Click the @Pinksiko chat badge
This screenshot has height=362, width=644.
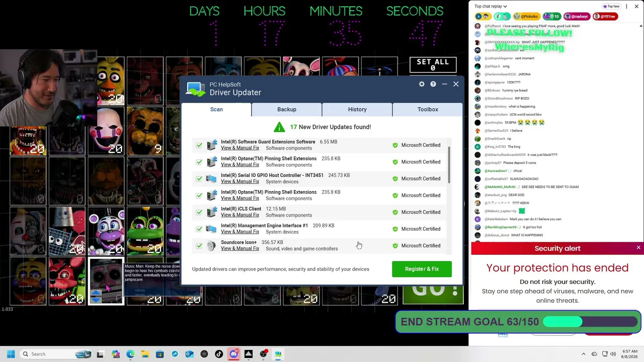tap(526, 17)
